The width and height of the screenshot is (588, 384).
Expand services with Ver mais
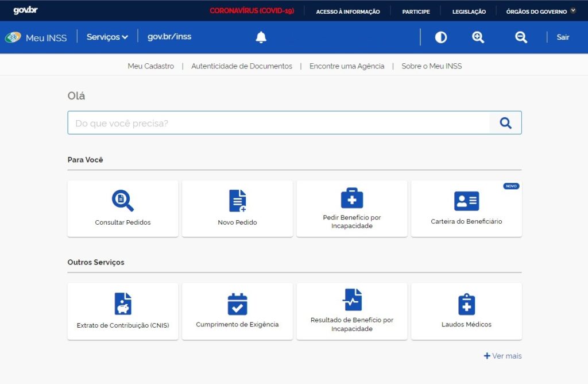coord(502,356)
